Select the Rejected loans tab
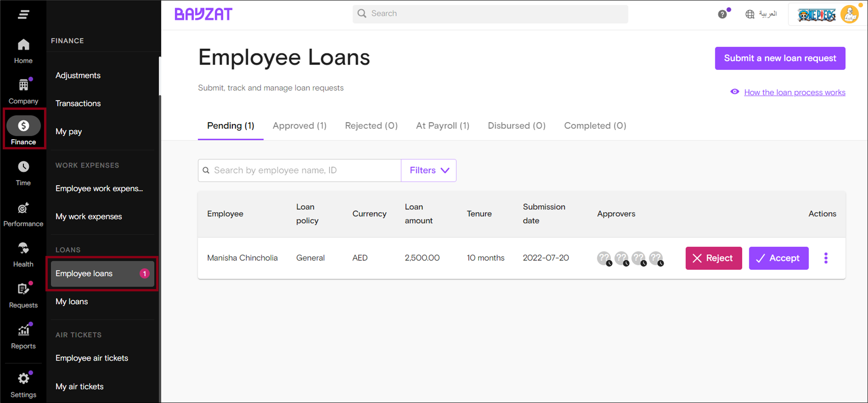Image resolution: width=868 pixels, height=403 pixels. (371, 125)
